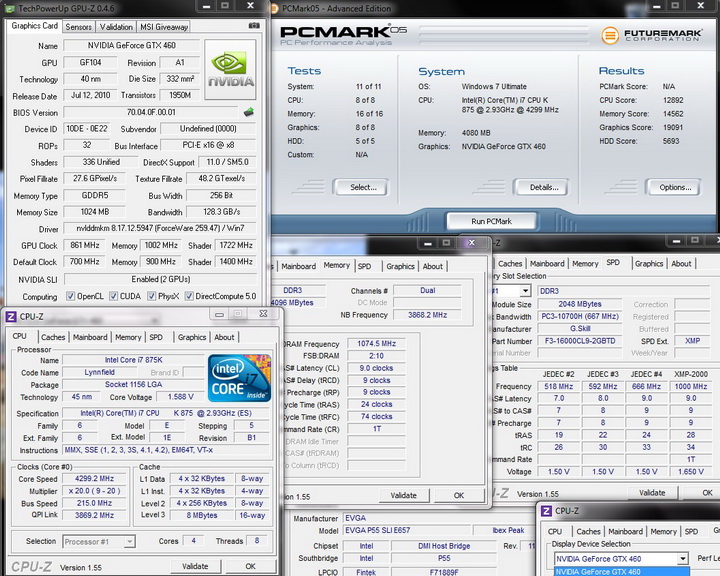Toggle the CUDA checkbox
Image resolution: width=720 pixels, height=576 pixels.
pyautogui.click(x=113, y=296)
